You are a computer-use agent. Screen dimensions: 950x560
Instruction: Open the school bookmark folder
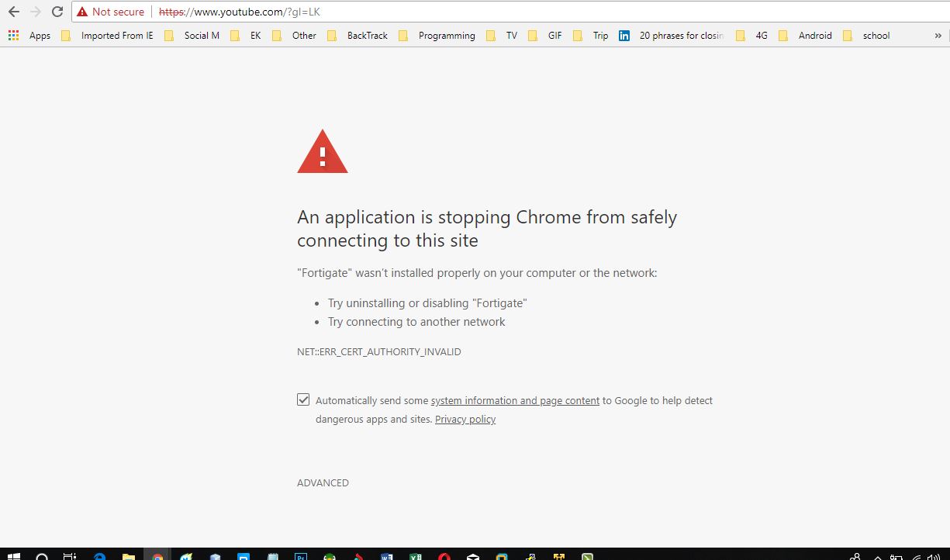click(866, 36)
